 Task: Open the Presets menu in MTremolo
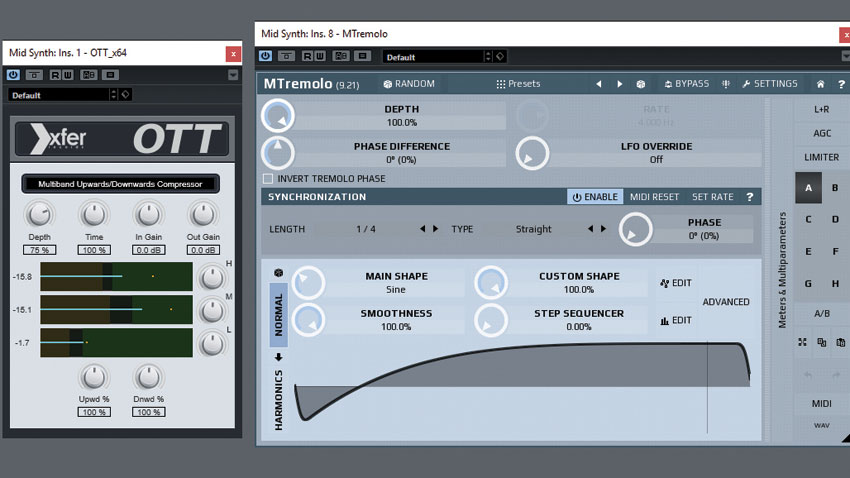click(518, 84)
